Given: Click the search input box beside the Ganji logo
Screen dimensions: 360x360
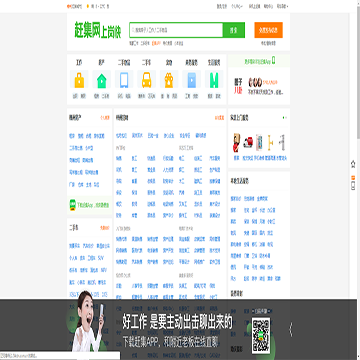Looking at the screenshot, I should [x=176, y=30].
